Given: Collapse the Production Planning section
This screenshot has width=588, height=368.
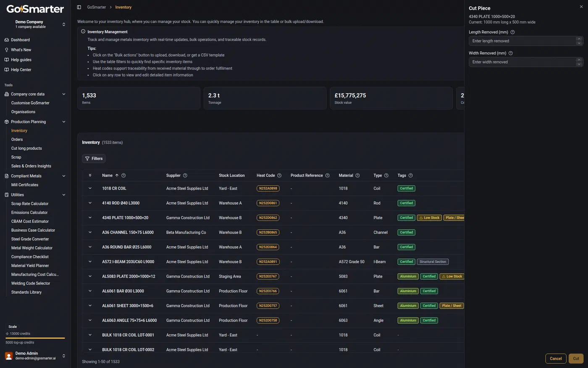Looking at the screenshot, I should [x=64, y=122].
